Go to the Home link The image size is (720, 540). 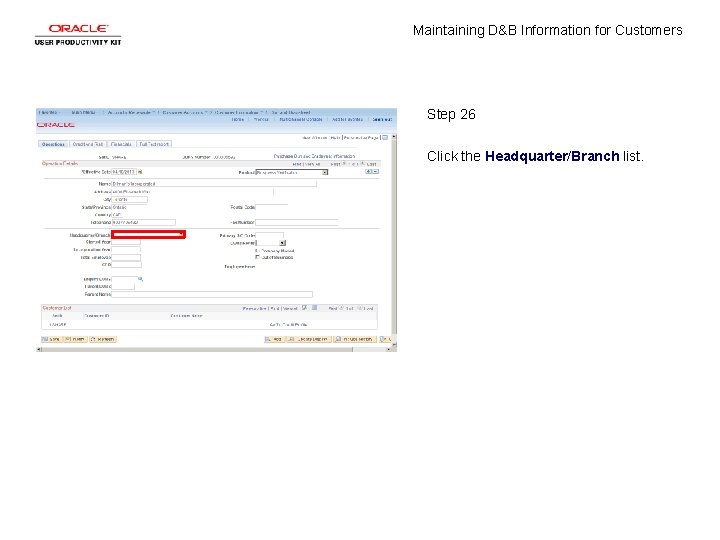coord(237,119)
